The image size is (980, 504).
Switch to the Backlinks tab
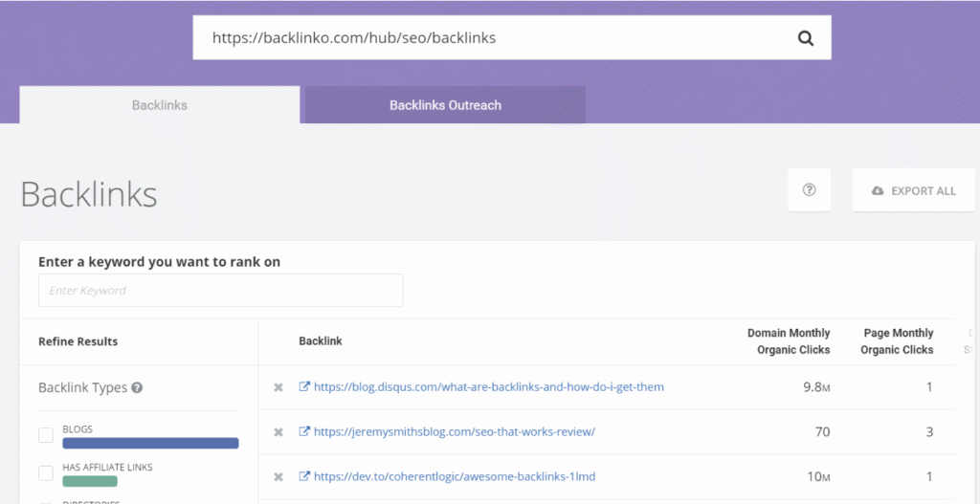point(160,105)
